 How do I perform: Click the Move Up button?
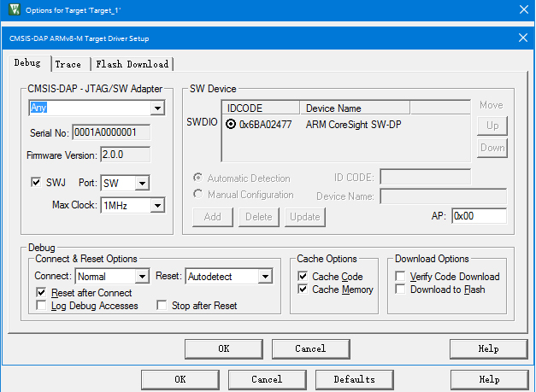(492, 126)
